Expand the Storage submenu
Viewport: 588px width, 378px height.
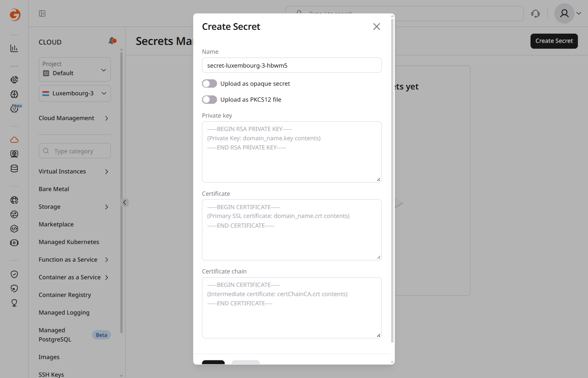tap(75, 207)
